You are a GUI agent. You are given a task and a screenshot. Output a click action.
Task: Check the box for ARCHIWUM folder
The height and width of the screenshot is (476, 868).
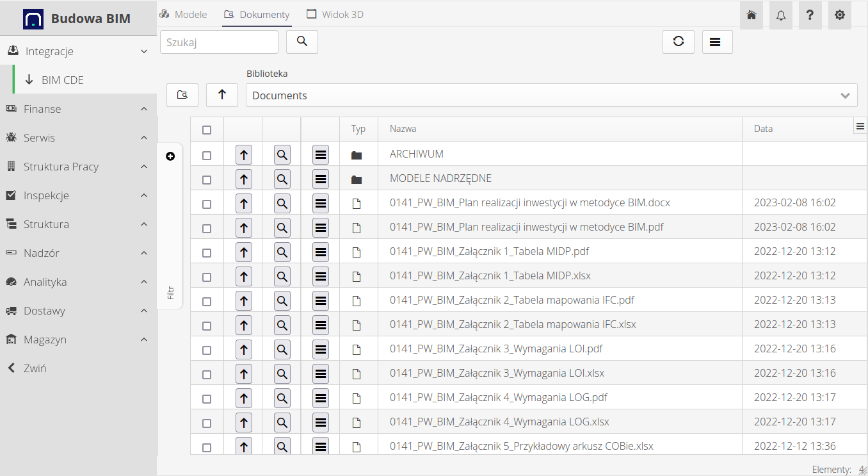207,155
